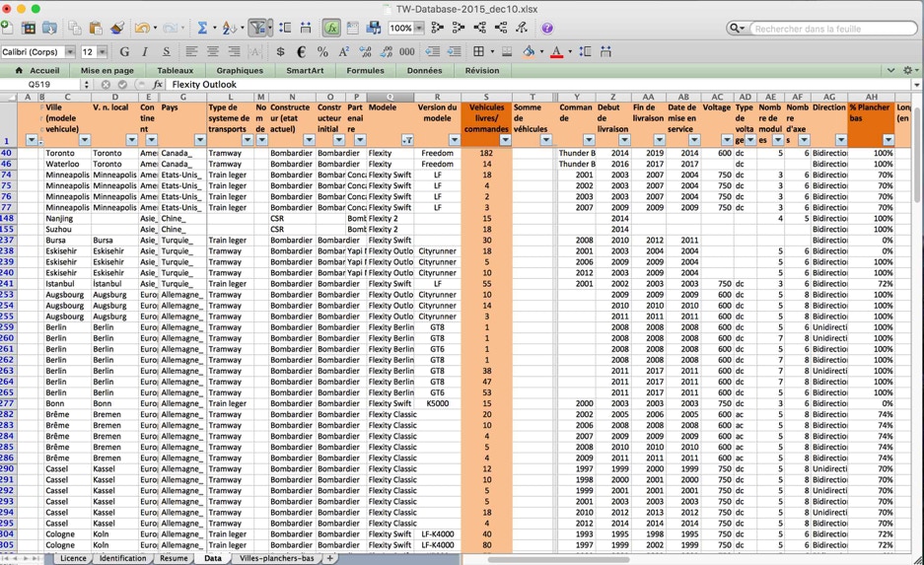Expand the formula bar arrow

[x=917, y=84]
